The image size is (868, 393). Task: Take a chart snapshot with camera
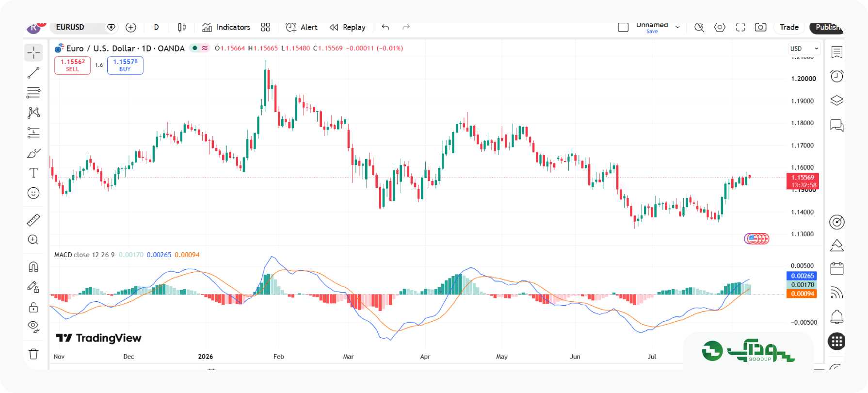(760, 27)
